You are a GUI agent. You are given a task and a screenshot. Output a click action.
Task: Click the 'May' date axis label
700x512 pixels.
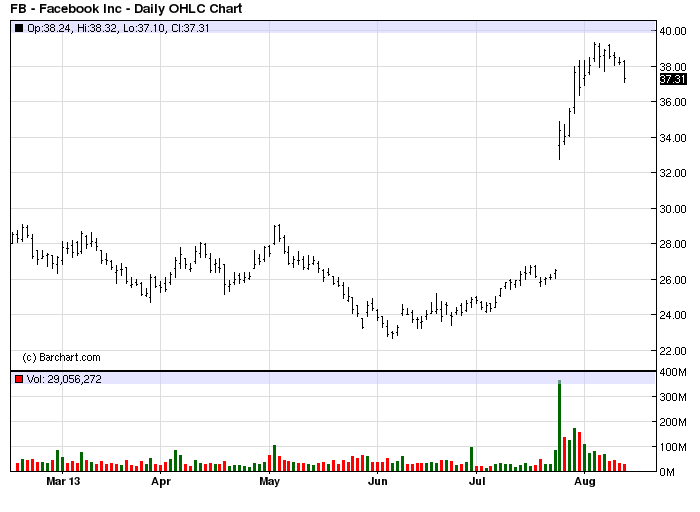pyautogui.click(x=270, y=482)
